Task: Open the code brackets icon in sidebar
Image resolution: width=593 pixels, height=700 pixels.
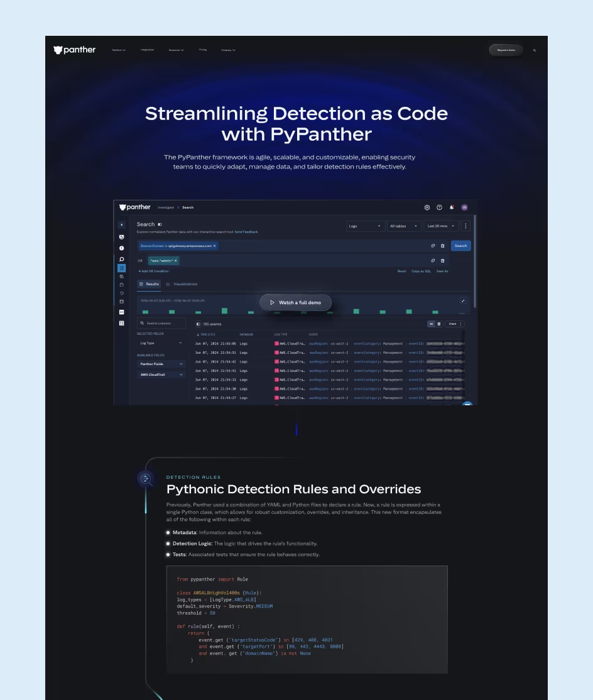Action: click(121, 312)
